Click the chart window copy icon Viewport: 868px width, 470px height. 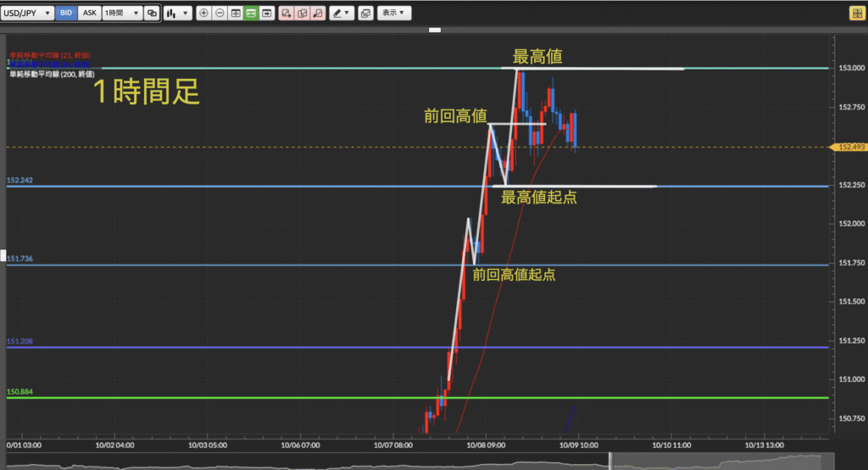point(365,14)
